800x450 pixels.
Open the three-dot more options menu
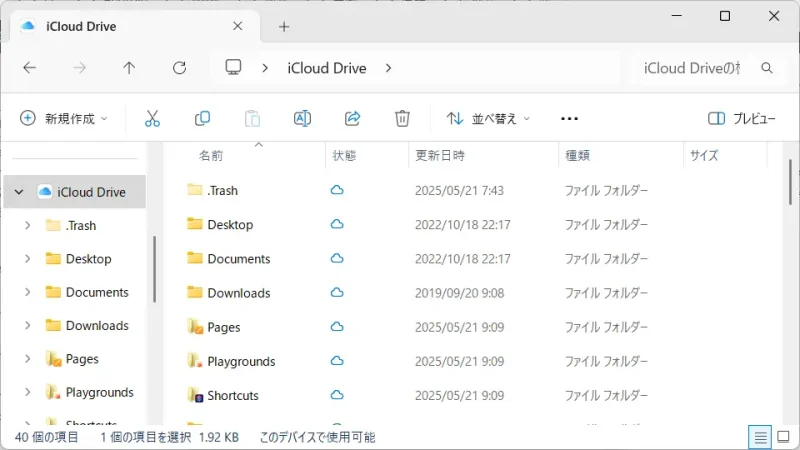click(x=570, y=118)
